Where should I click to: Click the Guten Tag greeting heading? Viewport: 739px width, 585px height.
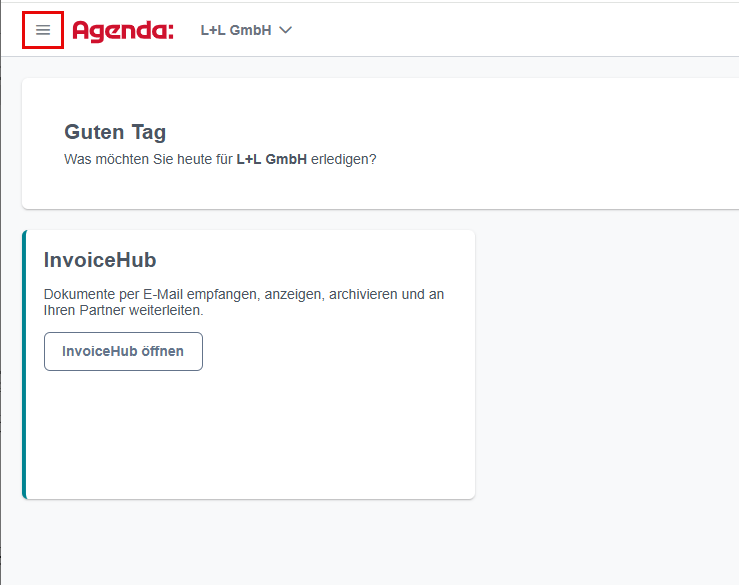pos(115,132)
